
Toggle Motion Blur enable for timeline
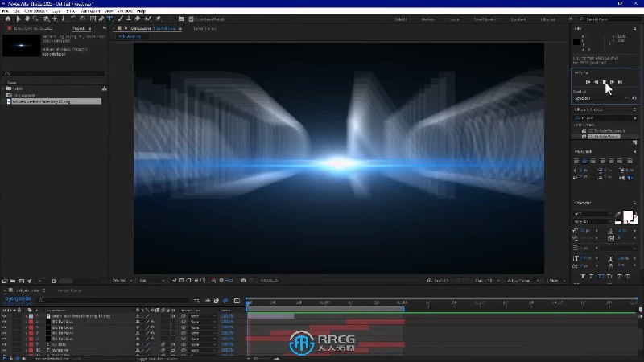pyautogui.click(x=225, y=301)
